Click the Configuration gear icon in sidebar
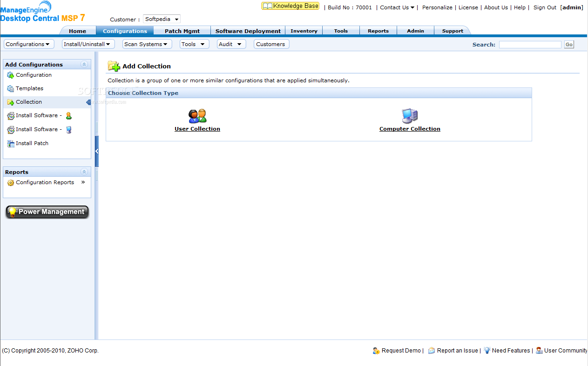 point(10,75)
